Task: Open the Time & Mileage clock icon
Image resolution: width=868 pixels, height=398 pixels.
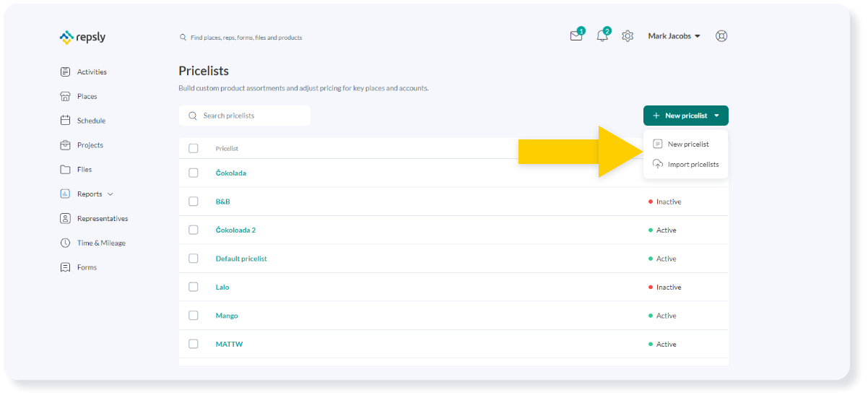Action: click(x=65, y=243)
